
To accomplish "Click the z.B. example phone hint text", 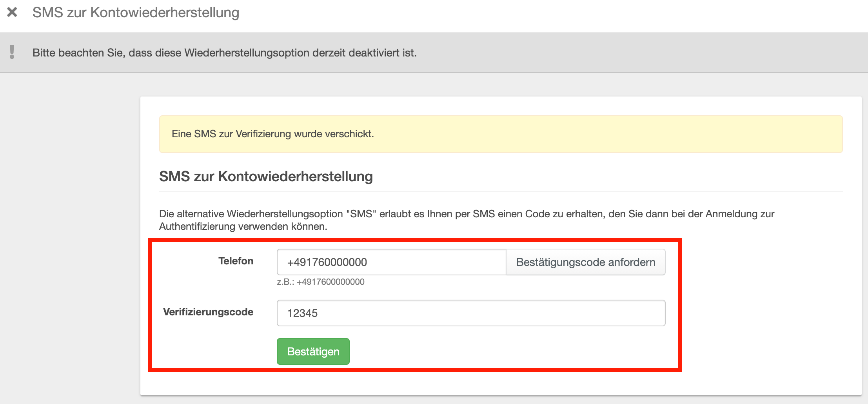I will click(x=321, y=282).
